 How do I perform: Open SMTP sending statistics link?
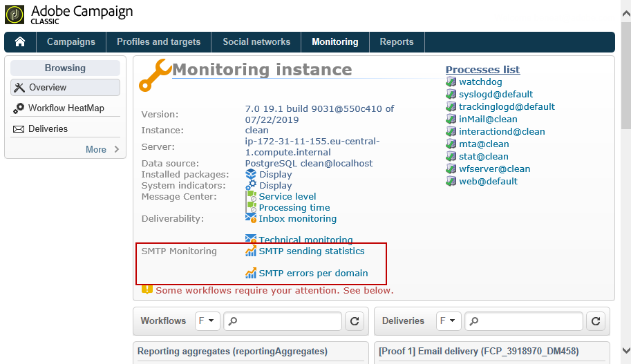point(312,251)
